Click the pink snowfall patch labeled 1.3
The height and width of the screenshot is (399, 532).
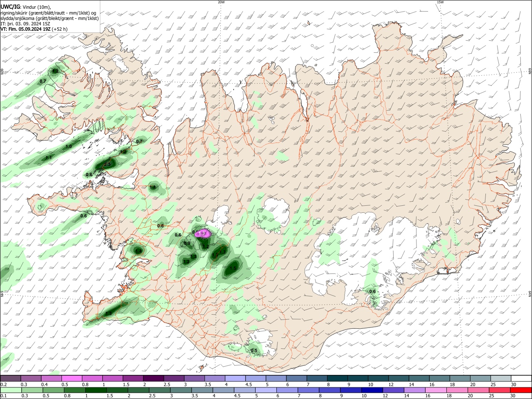[x=203, y=233]
